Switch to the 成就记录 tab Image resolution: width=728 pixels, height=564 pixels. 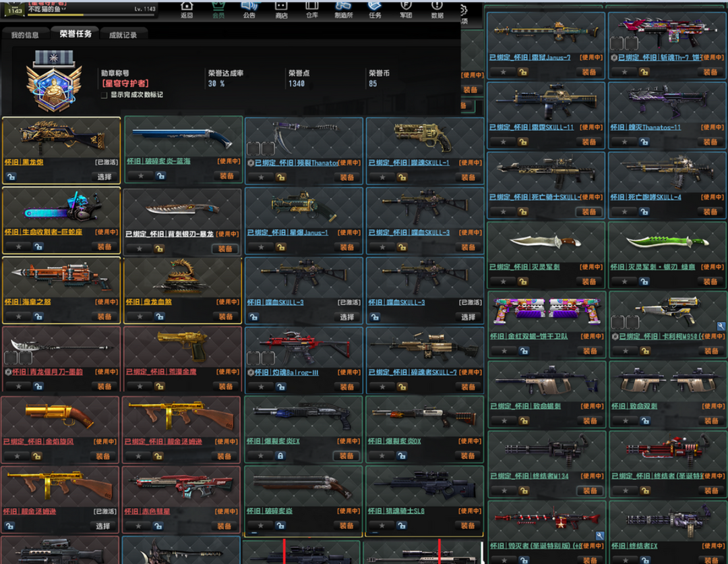coord(123,34)
